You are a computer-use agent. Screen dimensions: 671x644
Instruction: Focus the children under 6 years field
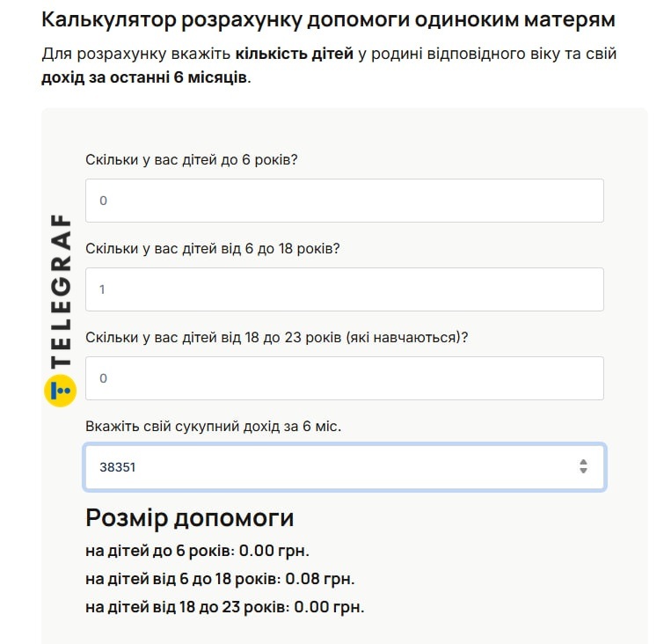[x=344, y=201]
